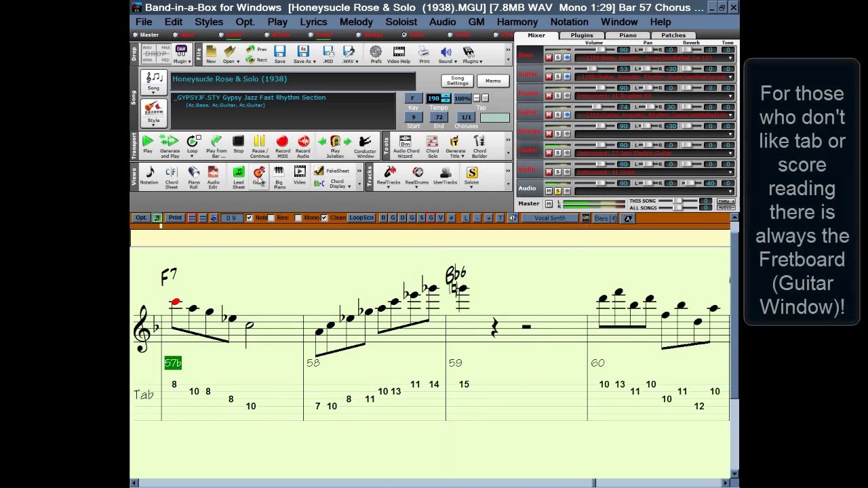Viewport: 868px width, 488px height.
Task: Click the Generate Title tool
Action: [x=455, y=146]
